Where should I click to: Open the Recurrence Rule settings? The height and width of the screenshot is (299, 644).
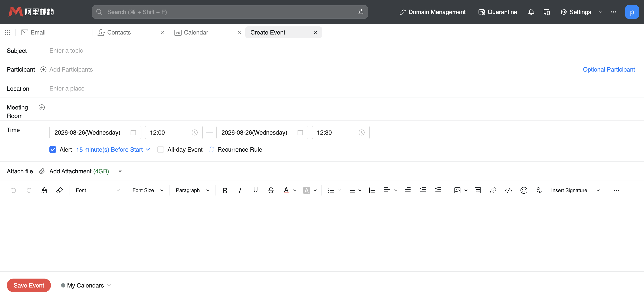pyautogui.click(x=235, y=149)
